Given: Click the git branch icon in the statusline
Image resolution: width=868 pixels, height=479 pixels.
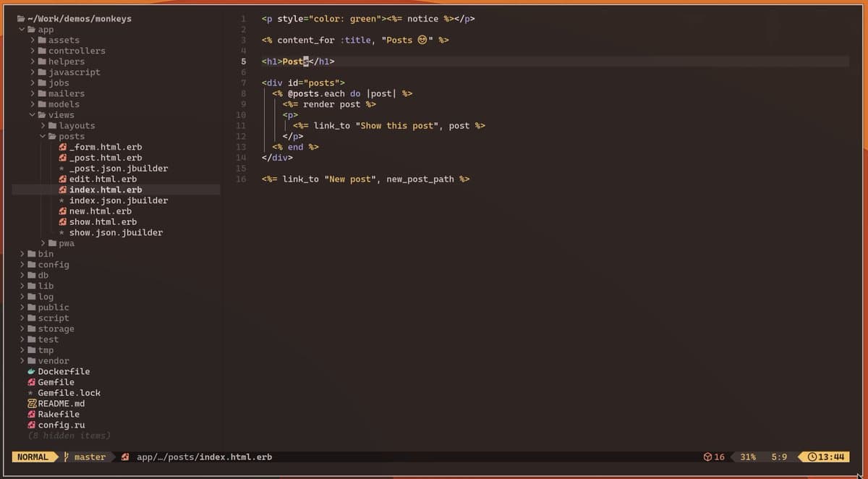Looking at the screenshot, I should (64, 457).
